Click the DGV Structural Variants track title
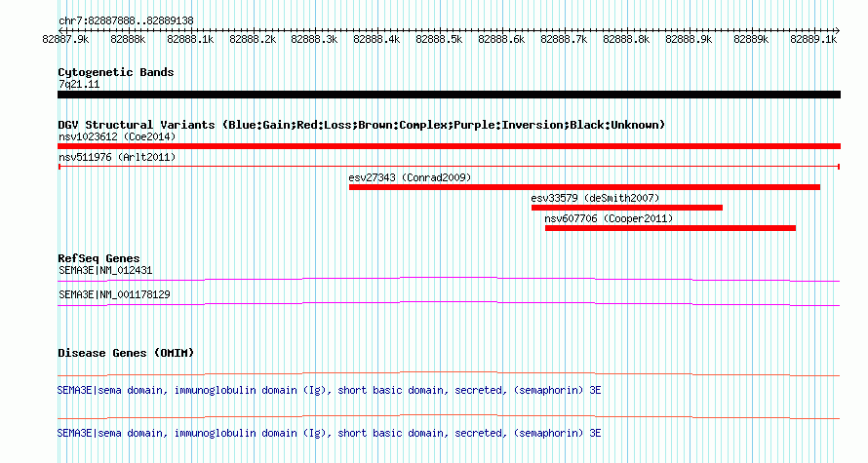The height and width of the screenshot is (463, 868). click(x=362, y=125)
